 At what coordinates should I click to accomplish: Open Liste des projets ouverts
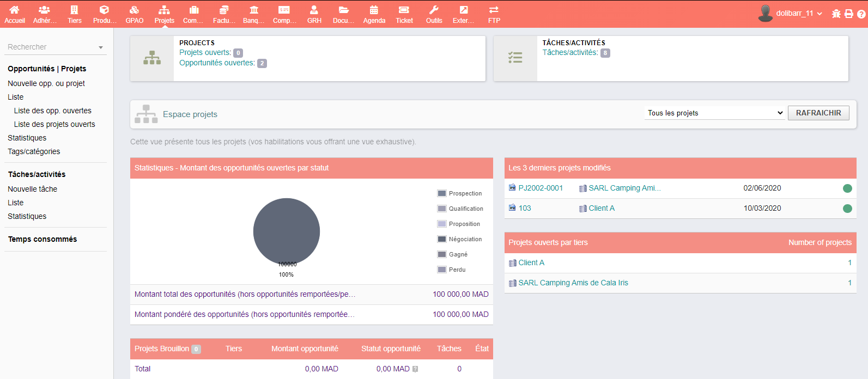coord(54,124)
